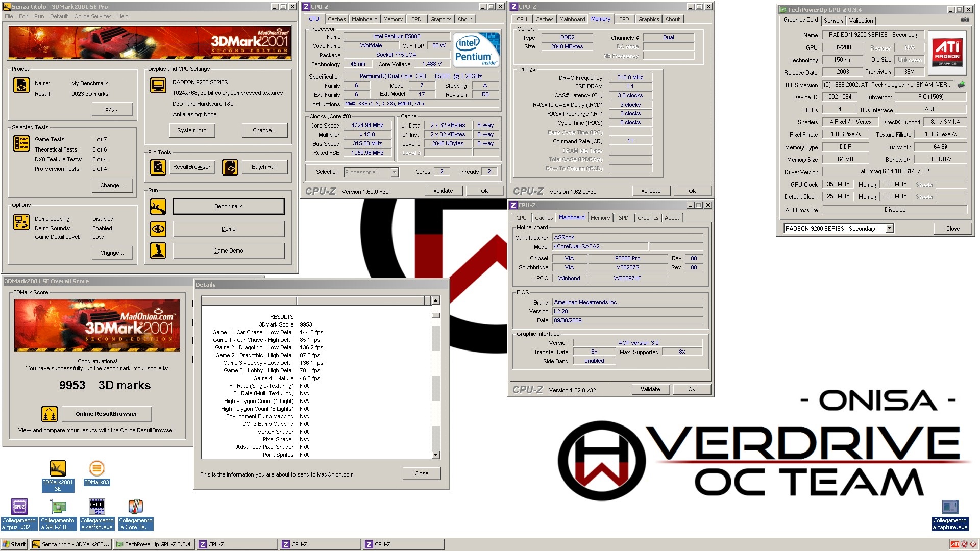Click OK in the CPU-Z Mainboard window
The width and height of the screenshot is (980, 551).
tap(692, 389)
